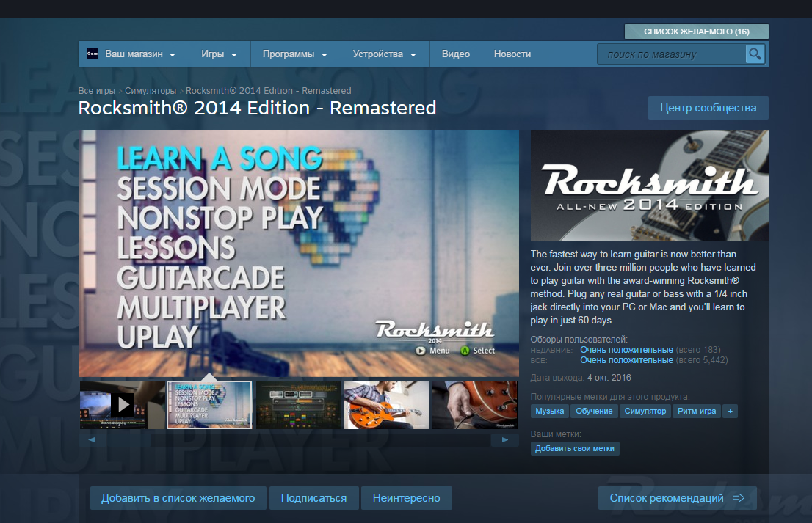Click the right arrow of the thumbnail strip
This screenshot has width=812, height=523.
505,439
